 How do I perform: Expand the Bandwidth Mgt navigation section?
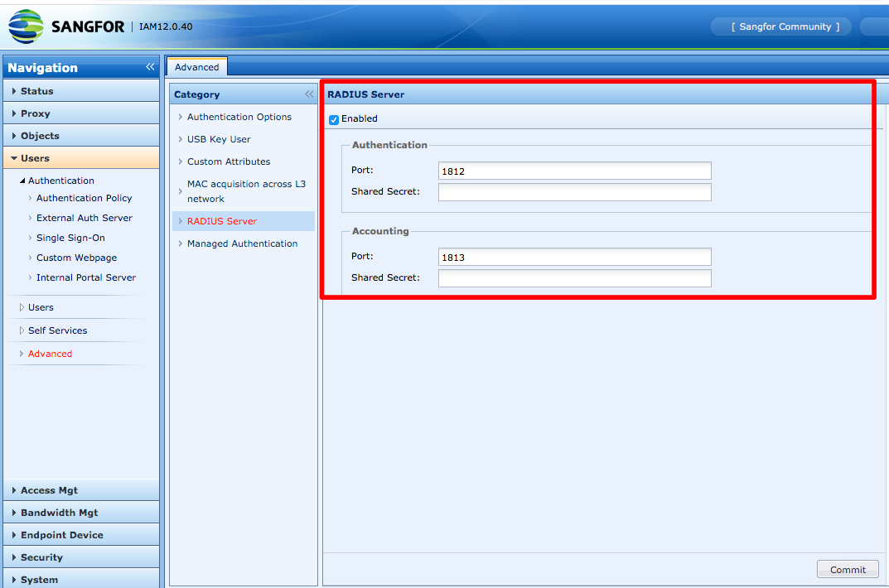[x=81, y=513]
